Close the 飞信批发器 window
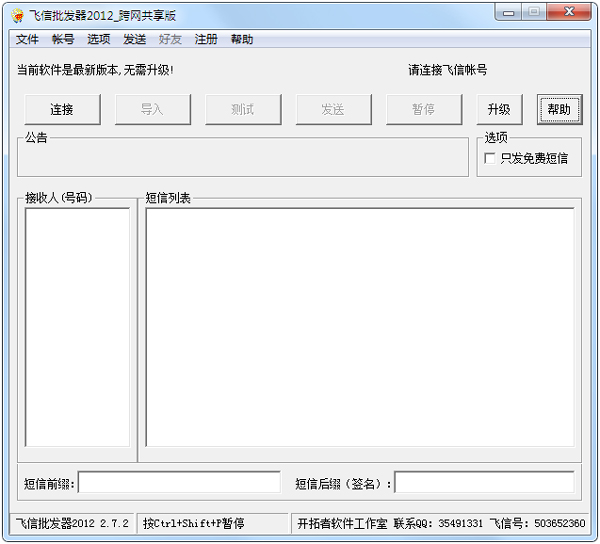Viewport: 600px width, 544px height. [569, 13]
